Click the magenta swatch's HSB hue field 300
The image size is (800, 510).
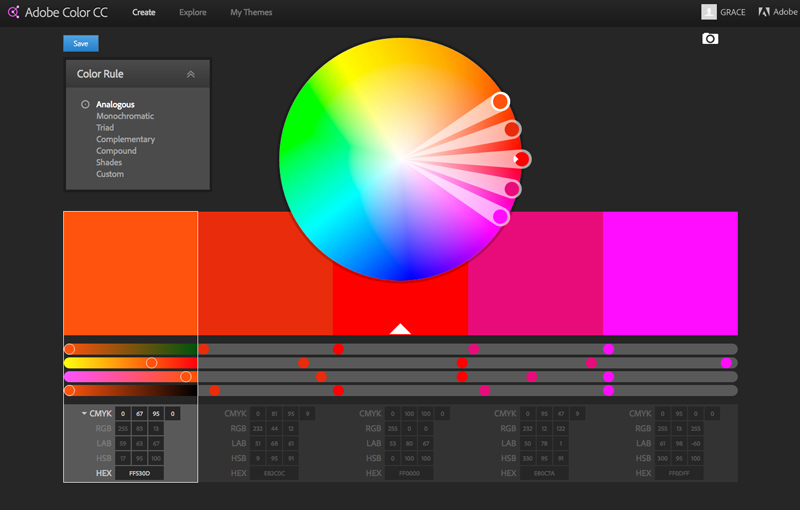click(663, 458)
